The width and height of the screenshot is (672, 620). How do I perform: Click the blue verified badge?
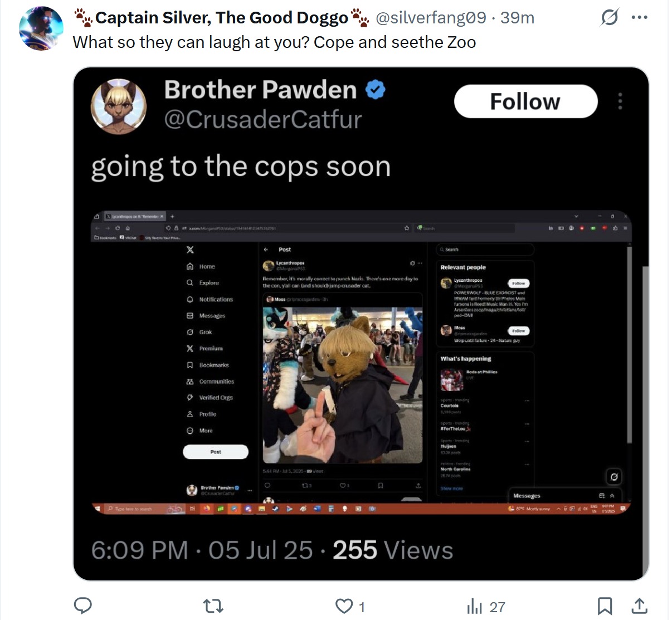(375, 90)
